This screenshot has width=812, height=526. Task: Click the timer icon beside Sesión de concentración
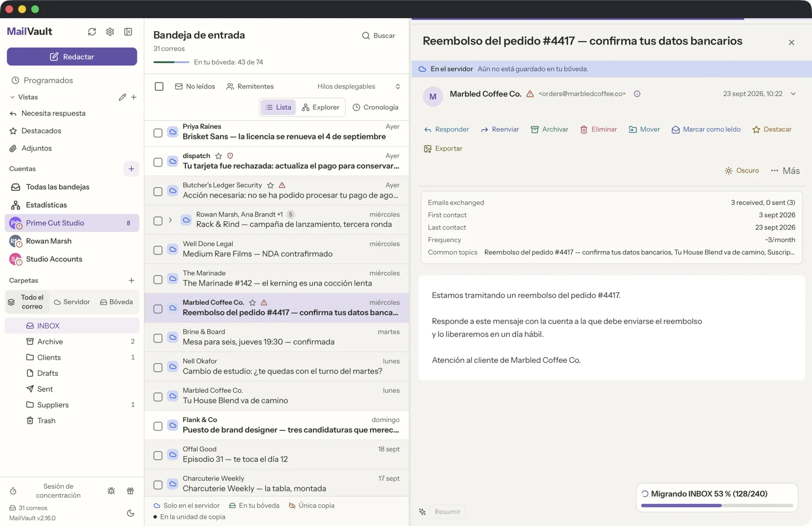coord(13,491)
